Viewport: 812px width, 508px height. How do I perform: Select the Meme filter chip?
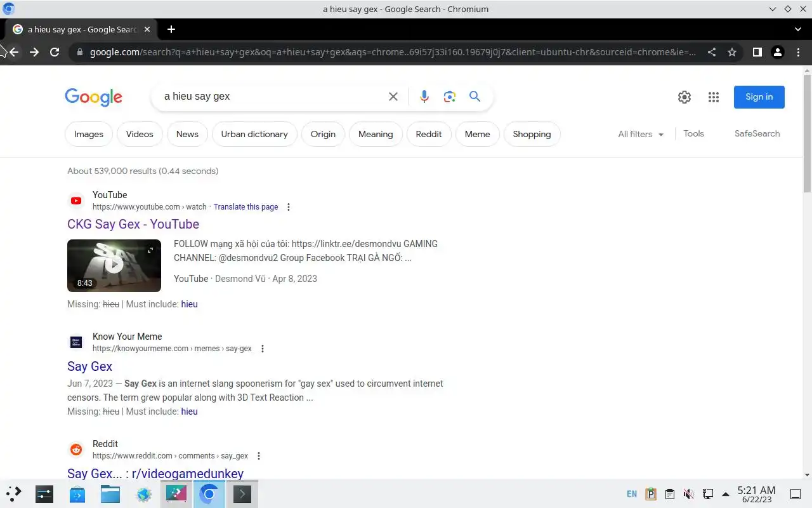click(x=477, y=134)
